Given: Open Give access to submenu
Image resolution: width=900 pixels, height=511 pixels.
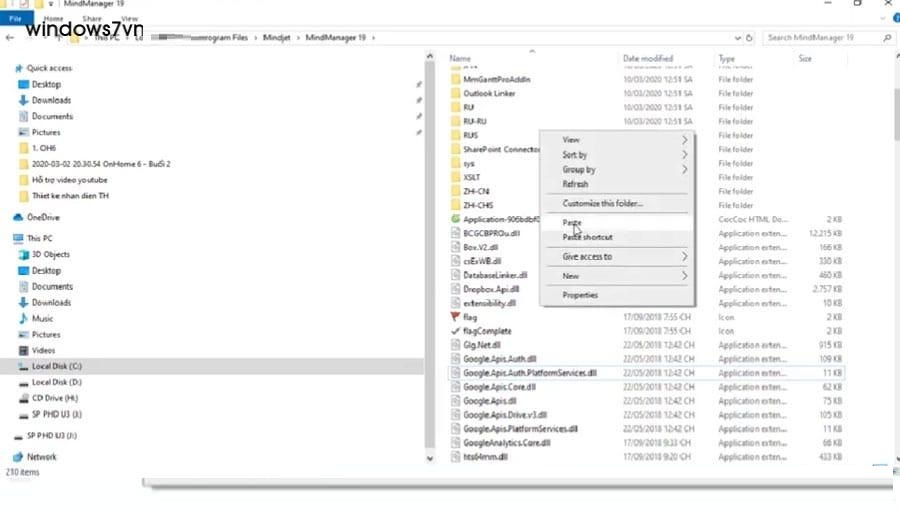Looking at the screenshot, I should point(618,257).
